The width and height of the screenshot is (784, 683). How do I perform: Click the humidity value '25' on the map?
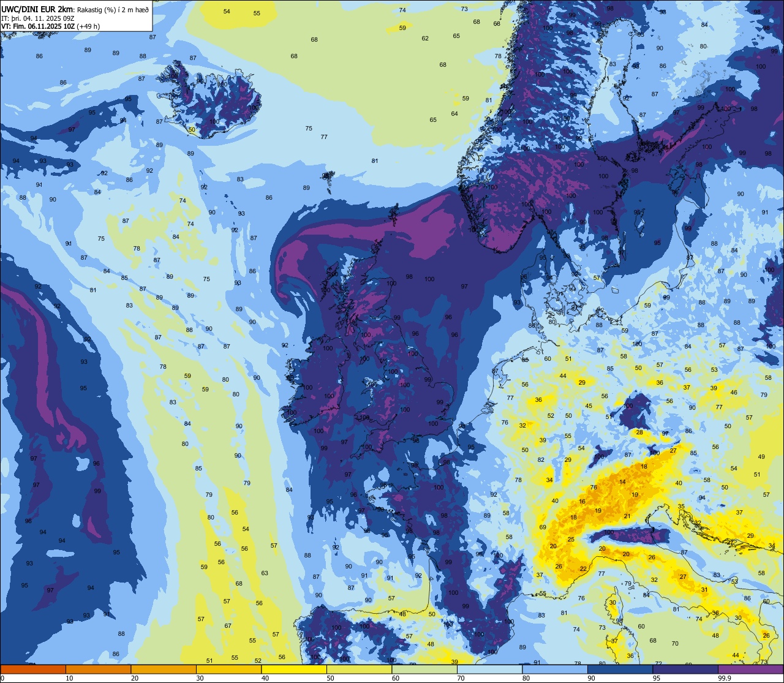coord(571,540)
